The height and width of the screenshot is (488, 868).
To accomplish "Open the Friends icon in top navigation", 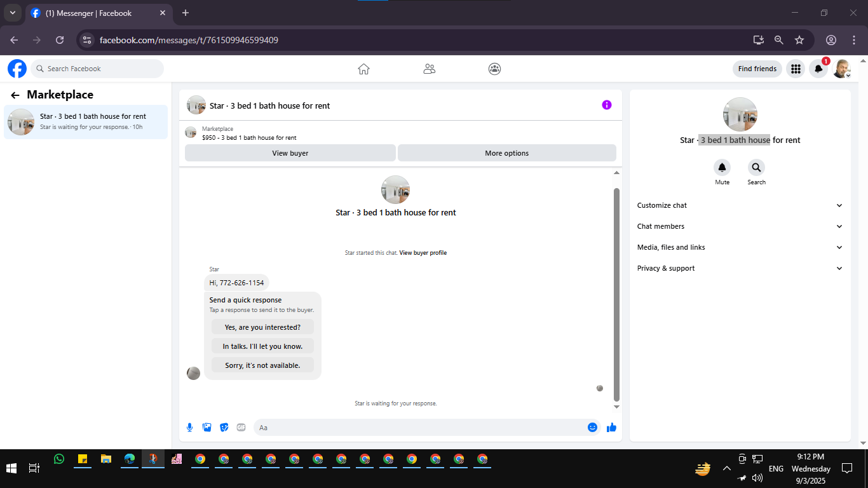I will pyautogui.click(x=430, y=69).
